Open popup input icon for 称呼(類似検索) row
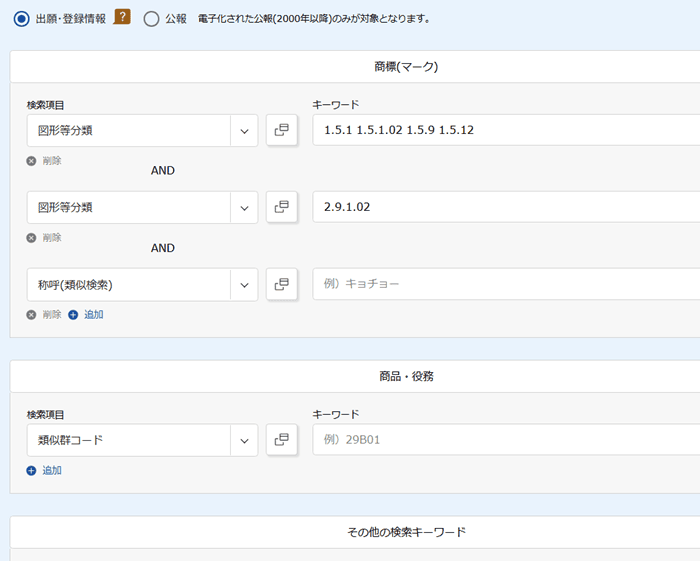This screenshot has width=700, height=561. (282, 284)
